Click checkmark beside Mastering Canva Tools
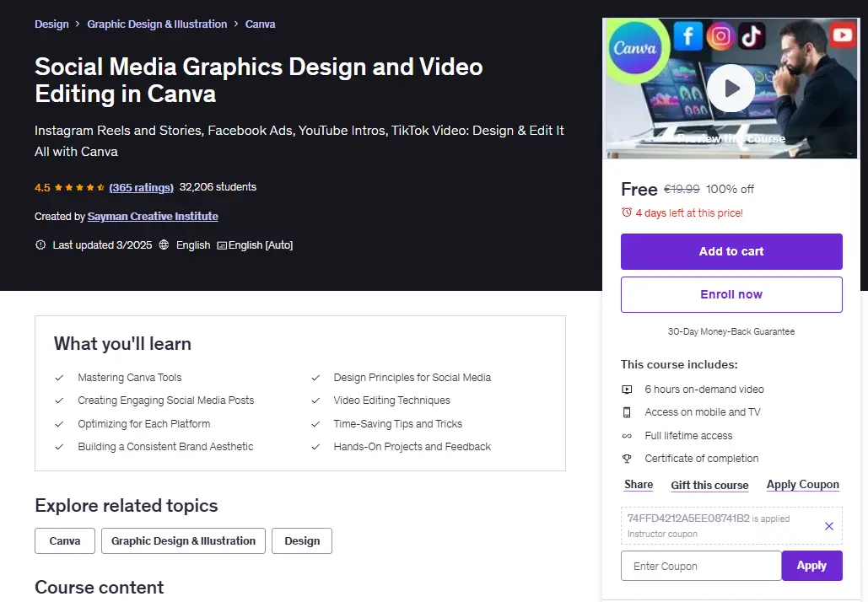This screenshot has height=602, width=868. [59, 378]
